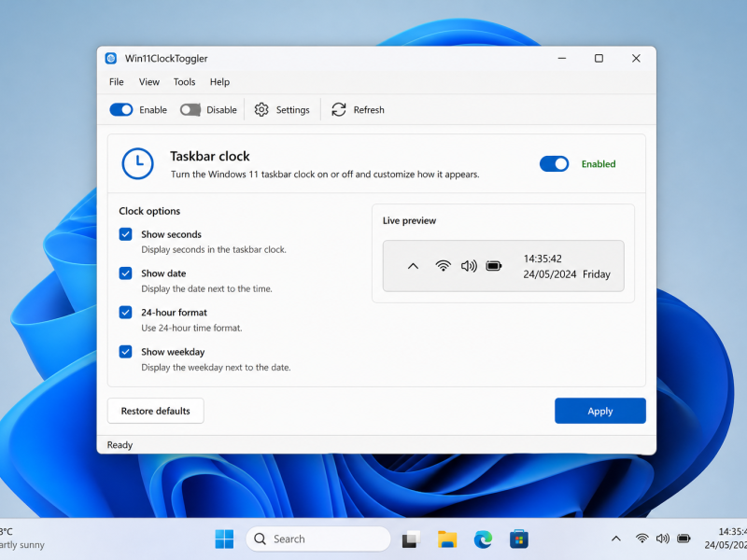
Task: Uncheck the Show date checkbox
Action: click(126, 273)
